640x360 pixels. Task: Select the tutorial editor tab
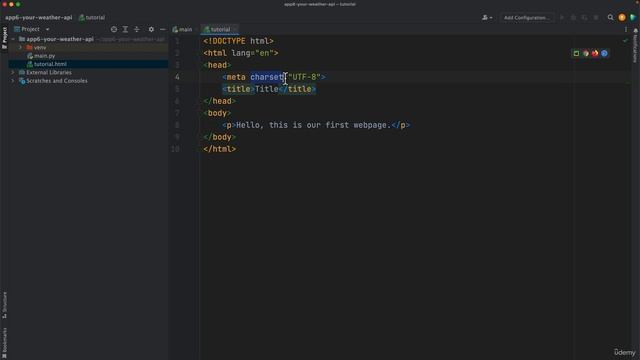[220, 29]
